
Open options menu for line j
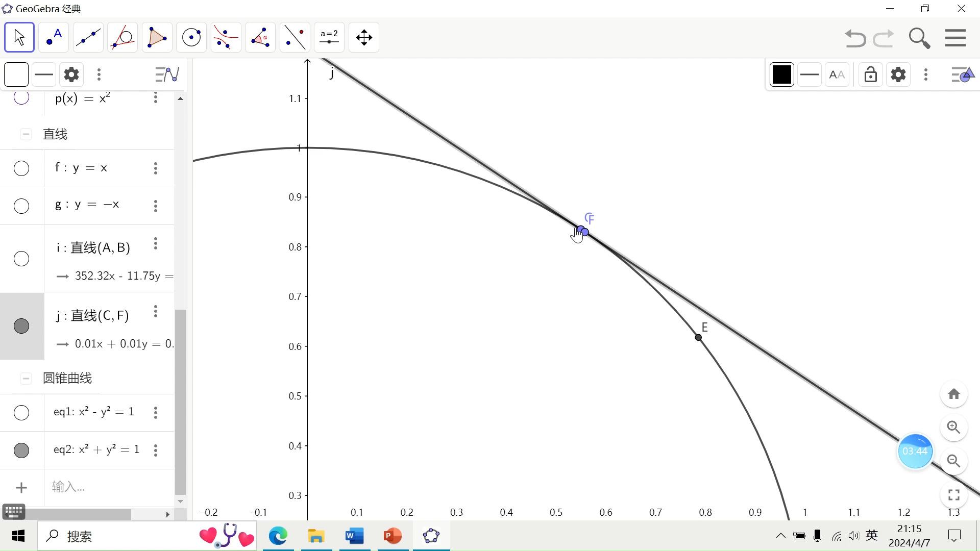point(156,311)
